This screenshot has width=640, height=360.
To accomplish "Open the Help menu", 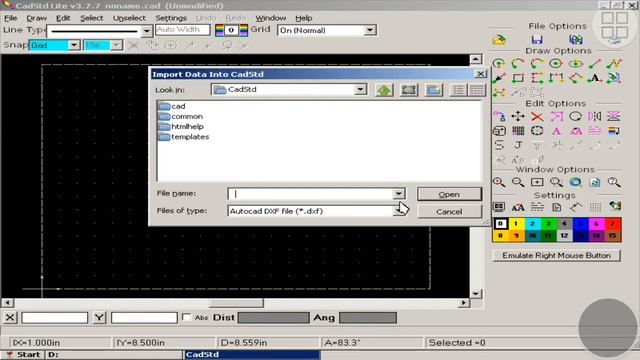I will point(303,18).
